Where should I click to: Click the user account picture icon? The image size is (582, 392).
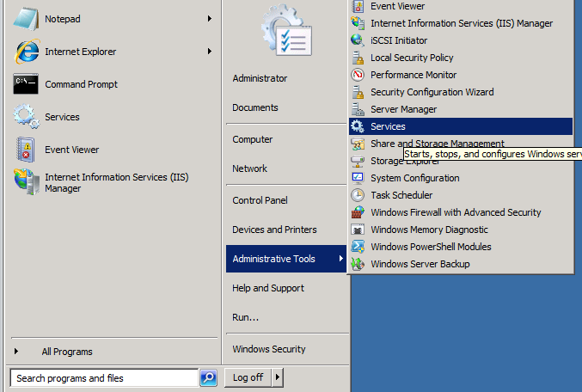(286, 31)
